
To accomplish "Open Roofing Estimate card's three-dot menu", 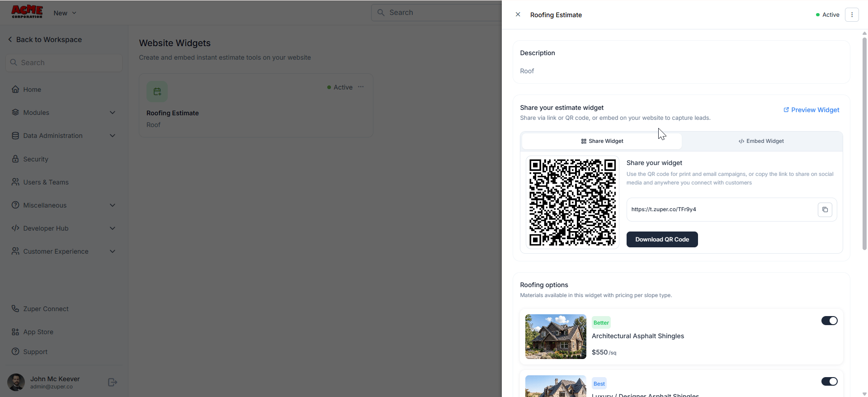I will click(361, 87).
